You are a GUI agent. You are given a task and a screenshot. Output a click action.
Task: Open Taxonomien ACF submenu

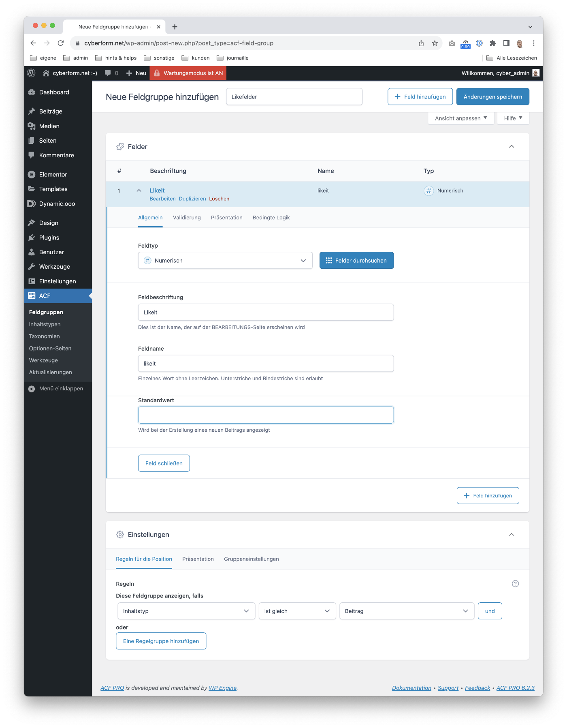click(x=45, y=336)
